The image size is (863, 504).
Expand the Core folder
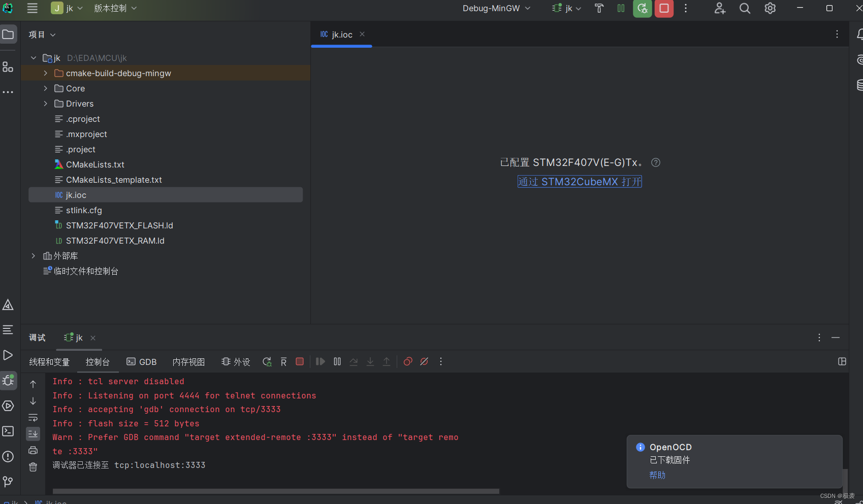pyautogui.click(x=46, y=88)
